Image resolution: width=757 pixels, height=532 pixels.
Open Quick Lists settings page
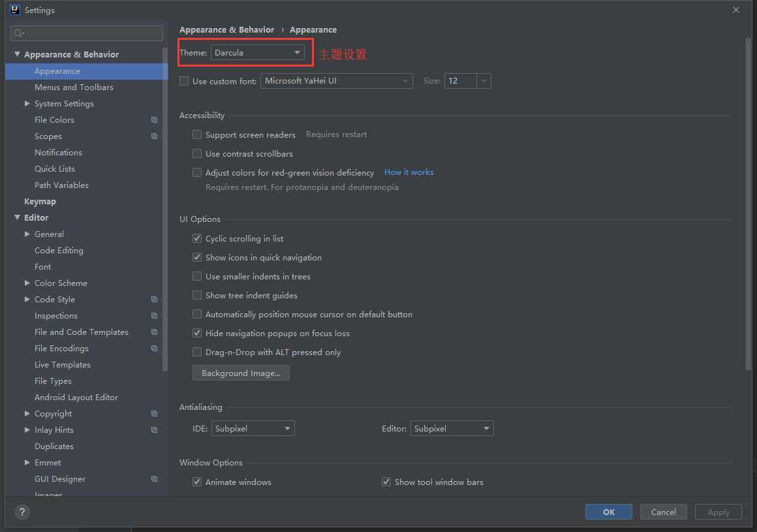click(55, 169)
